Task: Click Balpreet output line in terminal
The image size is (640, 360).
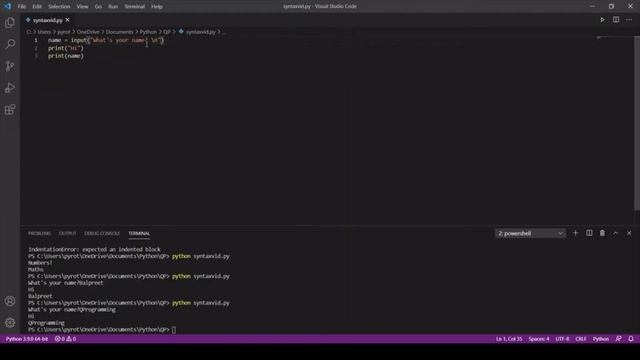Action: (x=40, y=296)
